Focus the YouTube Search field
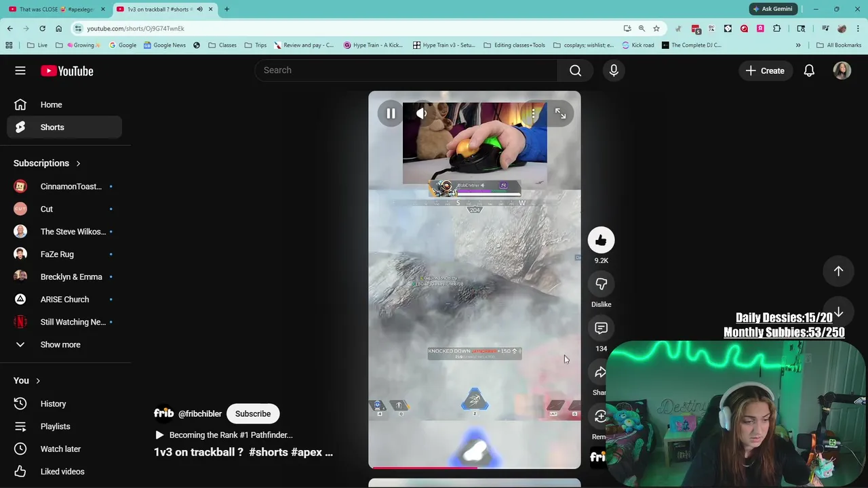868x488 pixels. tap(406, 70)
